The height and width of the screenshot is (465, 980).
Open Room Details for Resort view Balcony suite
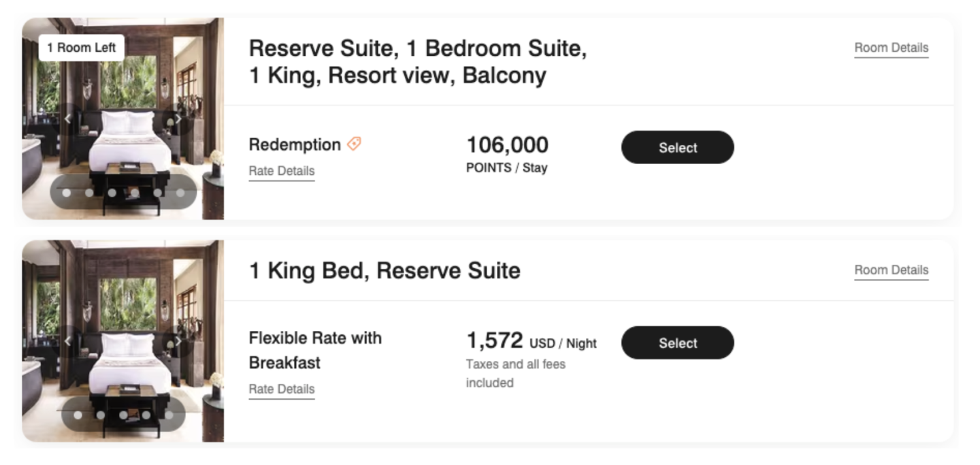click(891, 48)
